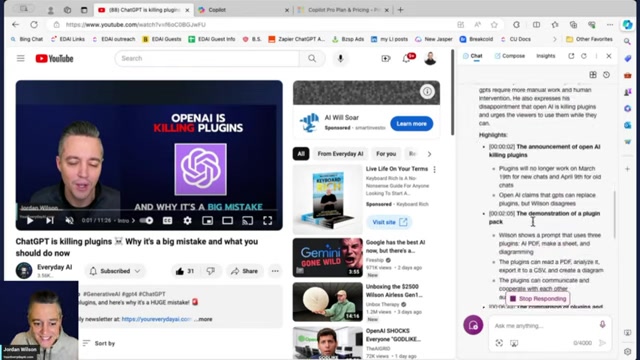
Task: Enable miniplayer mode
Action: point(207,220)
